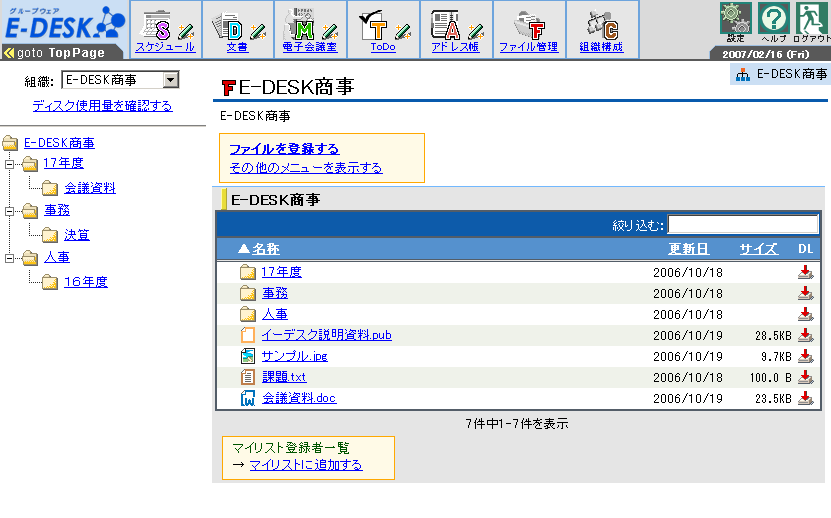The width and height of the screenshot is (831, 518).
Task: Collapse the 17年度 tree node
Action: click(9, 164)
